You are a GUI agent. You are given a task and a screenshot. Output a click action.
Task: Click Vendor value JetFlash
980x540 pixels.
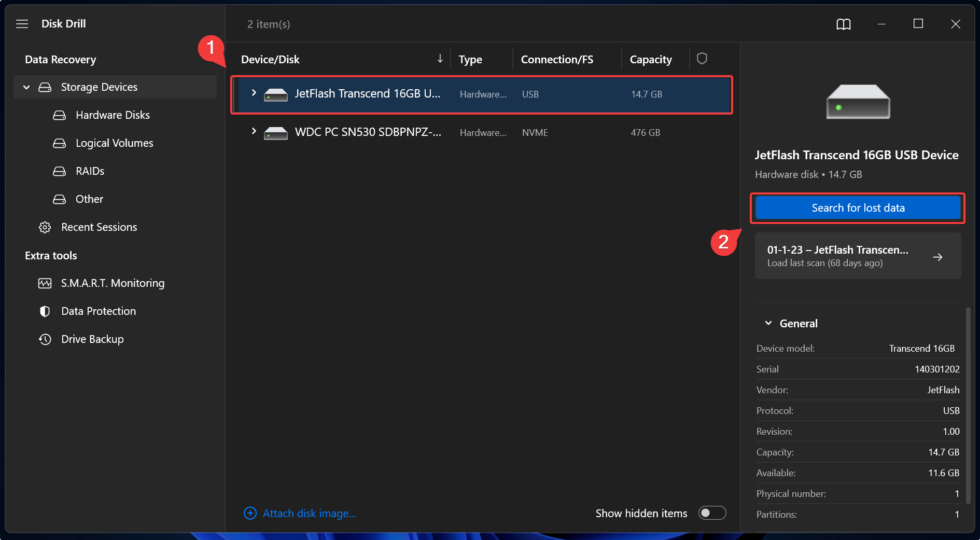(x=943, y=390)
